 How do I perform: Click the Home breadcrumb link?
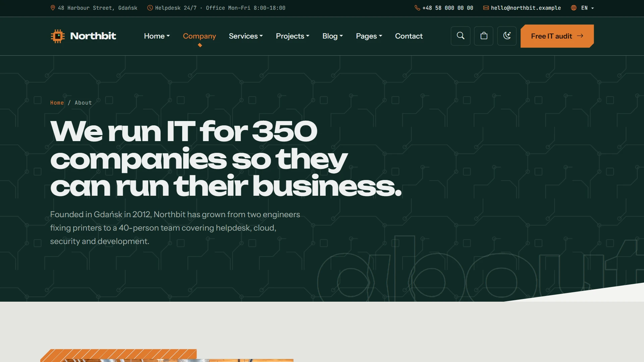tap(57, 103)
